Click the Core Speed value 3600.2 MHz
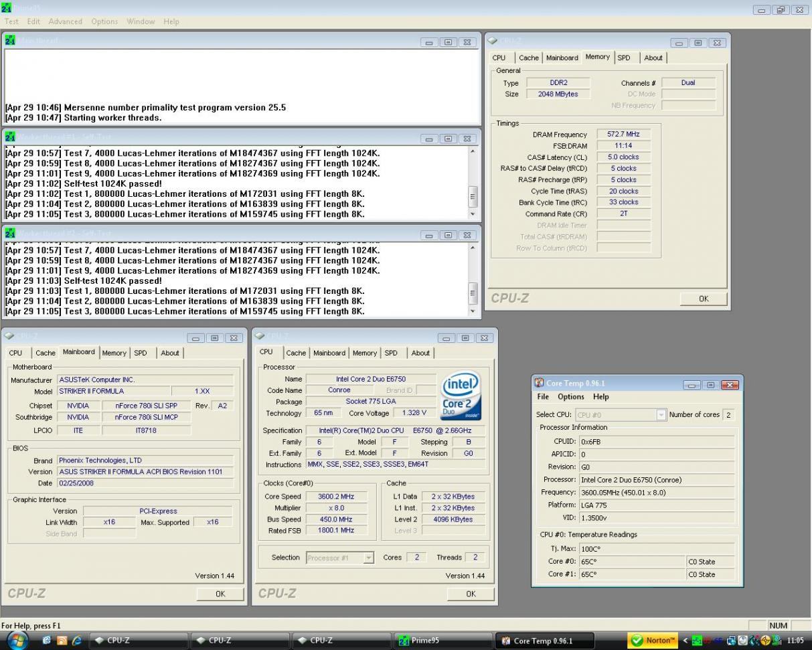 click(337, 497)
